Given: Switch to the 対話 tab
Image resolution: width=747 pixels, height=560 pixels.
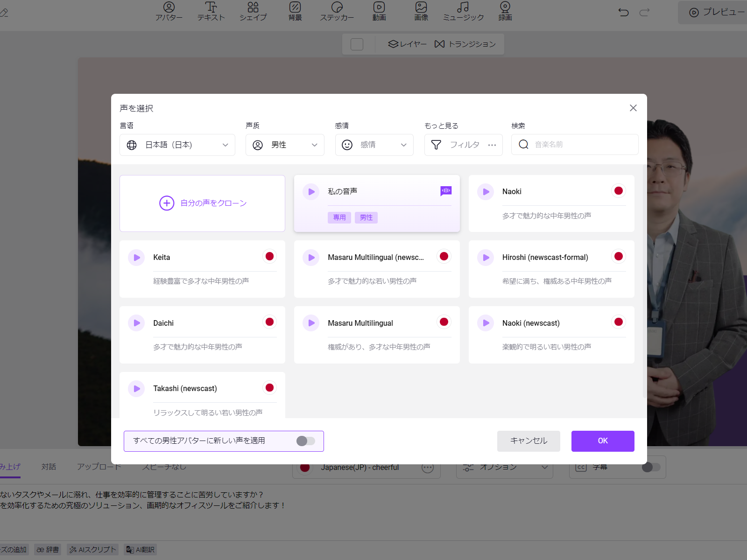Looking at the screenshot, I should point(49,466).
